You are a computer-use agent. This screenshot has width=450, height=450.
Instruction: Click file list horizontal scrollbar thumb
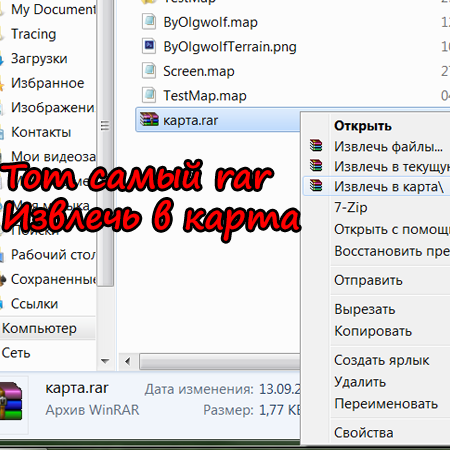(x=220, y=362)
